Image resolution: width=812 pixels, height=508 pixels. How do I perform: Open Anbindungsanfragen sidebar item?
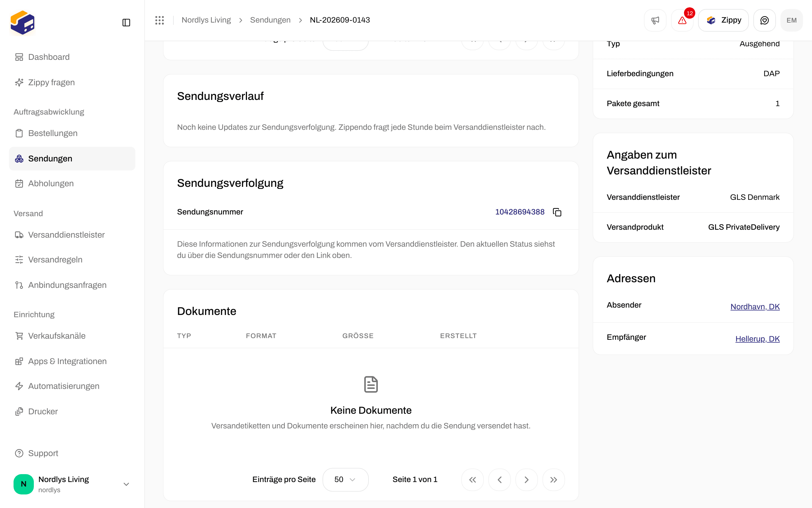coord(72,285)
